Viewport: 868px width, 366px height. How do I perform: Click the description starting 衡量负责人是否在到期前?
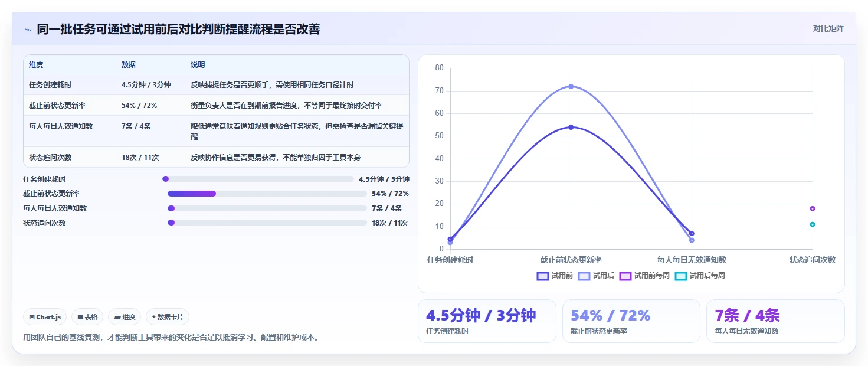coord(286,106)
